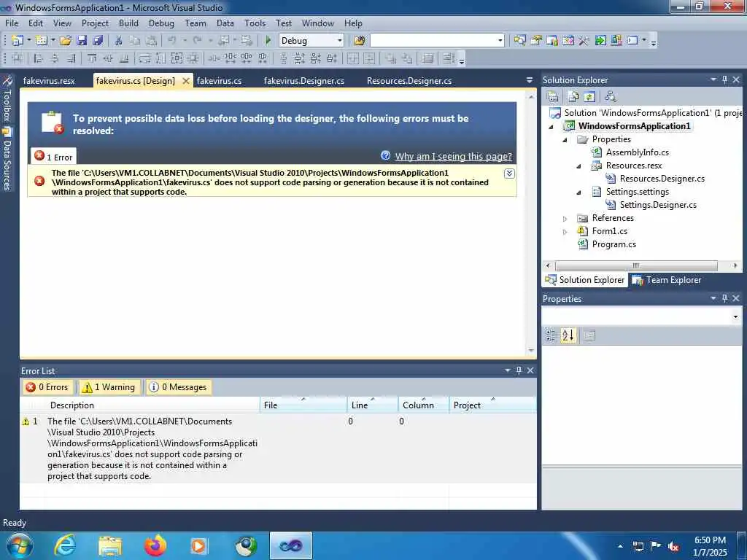Open the Command Window toolbar icon
Screen dimensions: 747x560
tap(632, 41)
